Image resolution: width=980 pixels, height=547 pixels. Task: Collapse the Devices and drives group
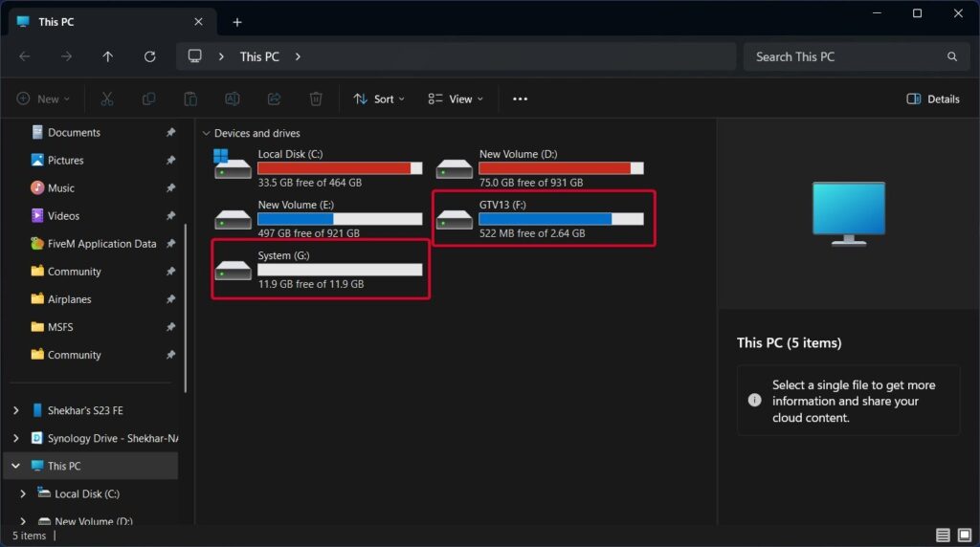[x=206, y=134]
